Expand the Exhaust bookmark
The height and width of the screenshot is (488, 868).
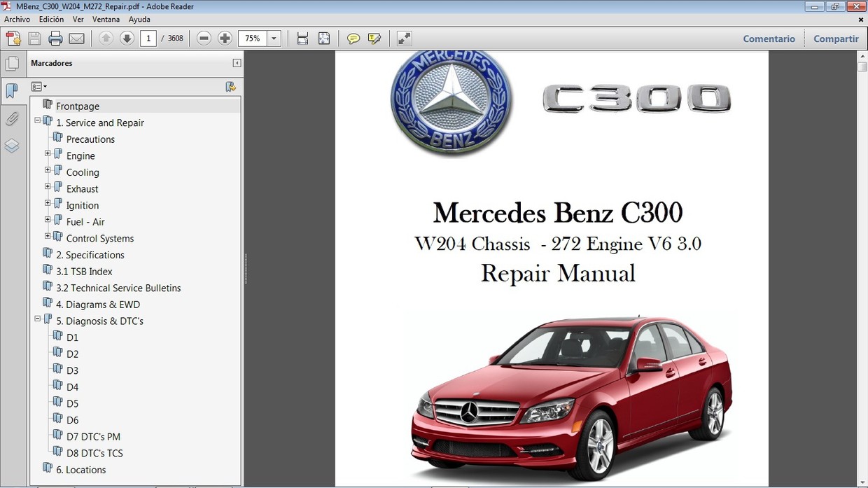[x=48, y=186]
